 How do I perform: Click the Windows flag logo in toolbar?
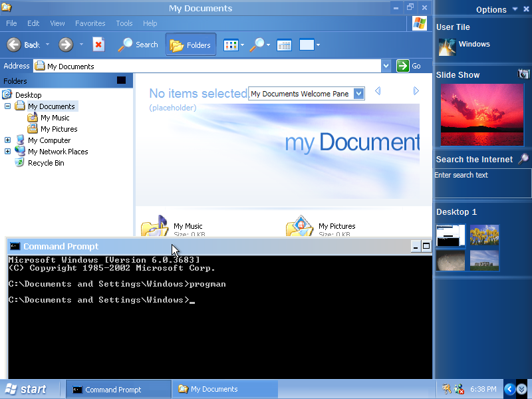click(420, 23)
